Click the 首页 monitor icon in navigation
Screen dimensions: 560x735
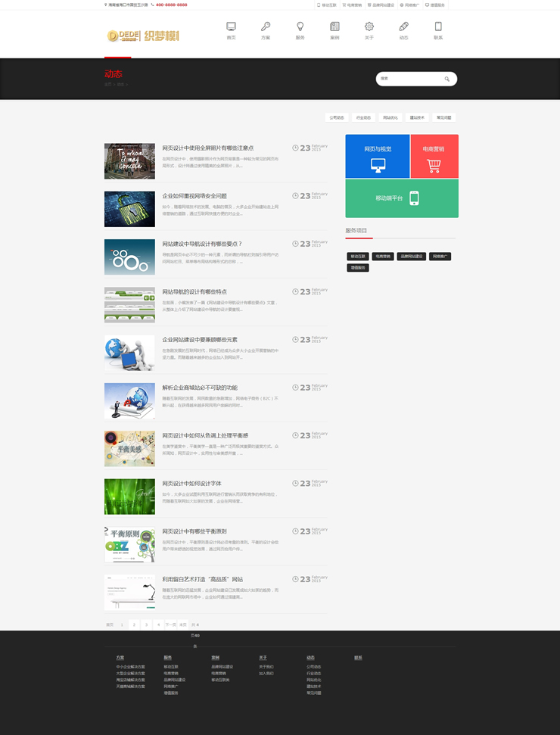[231, 27]
